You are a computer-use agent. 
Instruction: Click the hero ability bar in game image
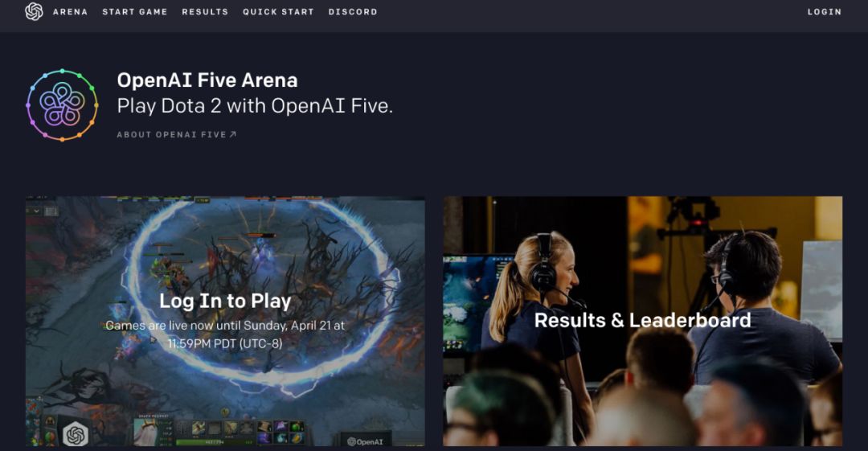click(x=241, y=433)
